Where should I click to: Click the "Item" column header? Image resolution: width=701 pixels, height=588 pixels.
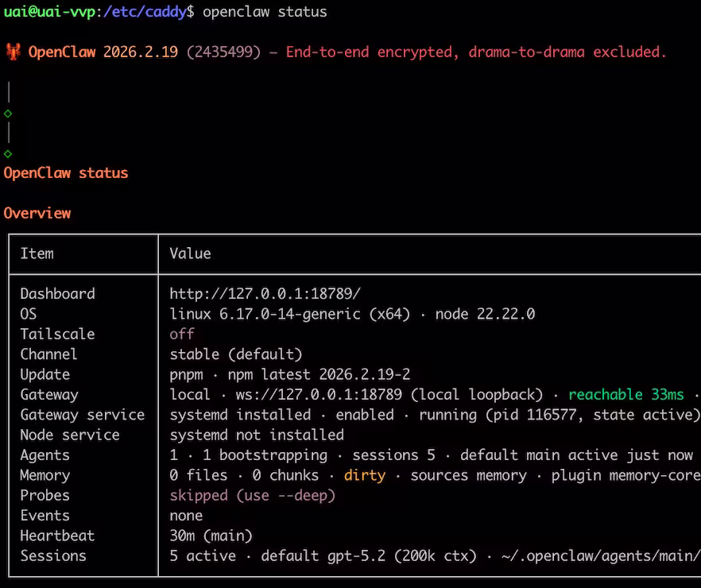point(37,254)
